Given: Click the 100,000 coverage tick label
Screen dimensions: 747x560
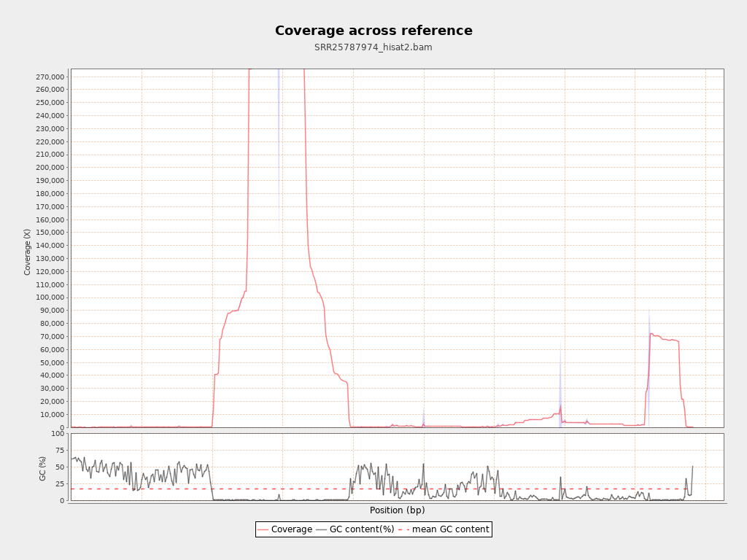Looking at the screenshot, I should click(47, 297).
